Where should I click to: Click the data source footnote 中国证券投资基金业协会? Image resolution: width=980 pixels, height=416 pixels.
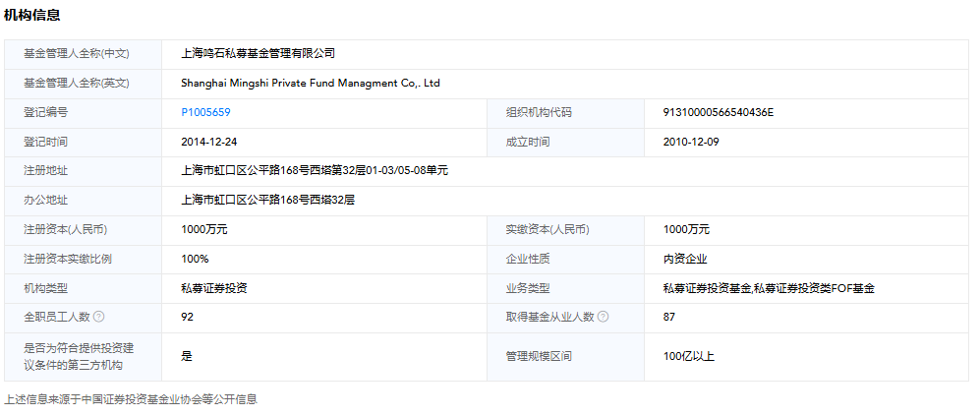(x=142, y=399)
